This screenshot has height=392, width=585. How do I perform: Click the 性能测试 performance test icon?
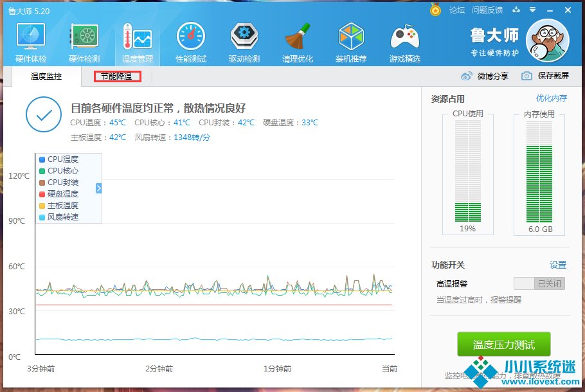[x=190, y=42]
